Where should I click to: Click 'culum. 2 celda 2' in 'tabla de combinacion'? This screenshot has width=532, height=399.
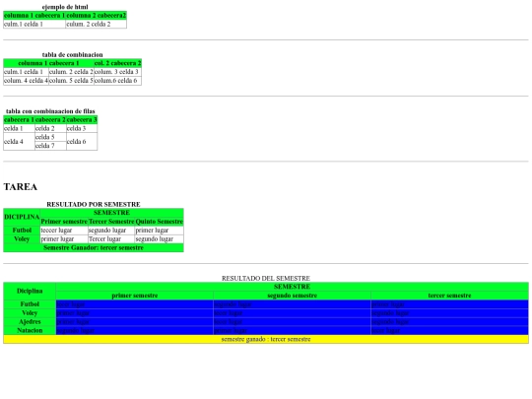click(71, 72)
